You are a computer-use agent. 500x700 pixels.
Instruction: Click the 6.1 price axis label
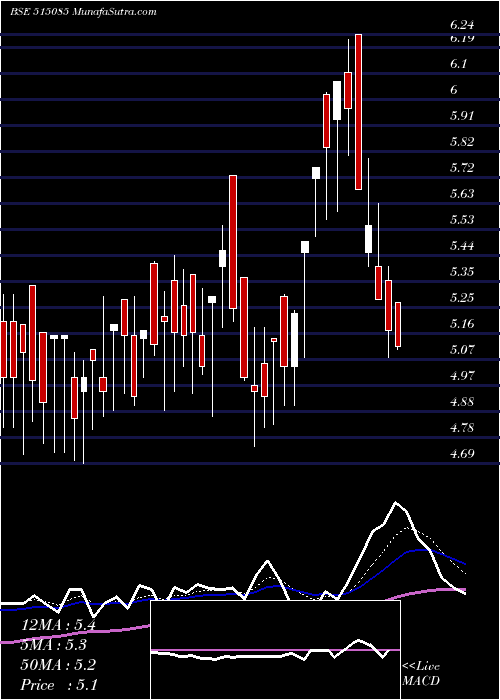pos(458,64)
